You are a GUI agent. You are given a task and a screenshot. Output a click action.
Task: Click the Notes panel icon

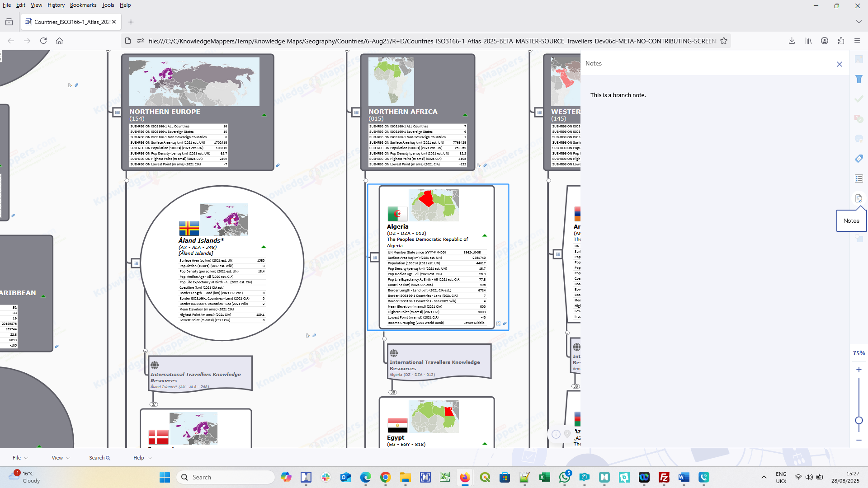pyautogui.click(x=859, y=198)
